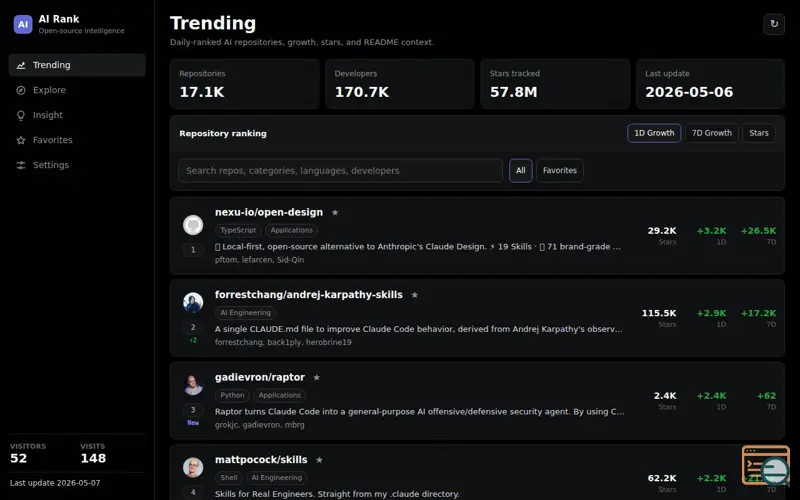Click the refresh icon button
This screenshot has height=500, width=800.
[774, 24]
